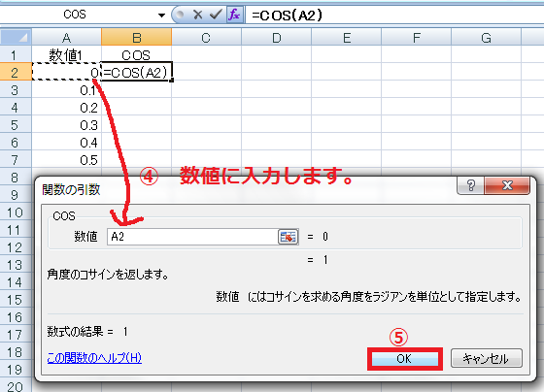
Task: Click cell B1 labeled COS
Action: 136,54
